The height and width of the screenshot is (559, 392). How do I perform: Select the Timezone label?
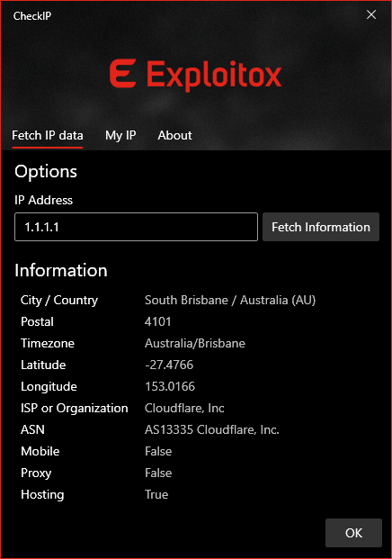pos(48,343)
